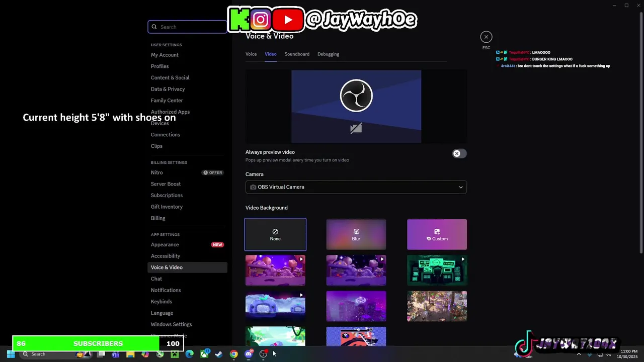644x362 pixels.
Task: Click the NEW badge beside Appearance
Action: [x=217, y=245]
